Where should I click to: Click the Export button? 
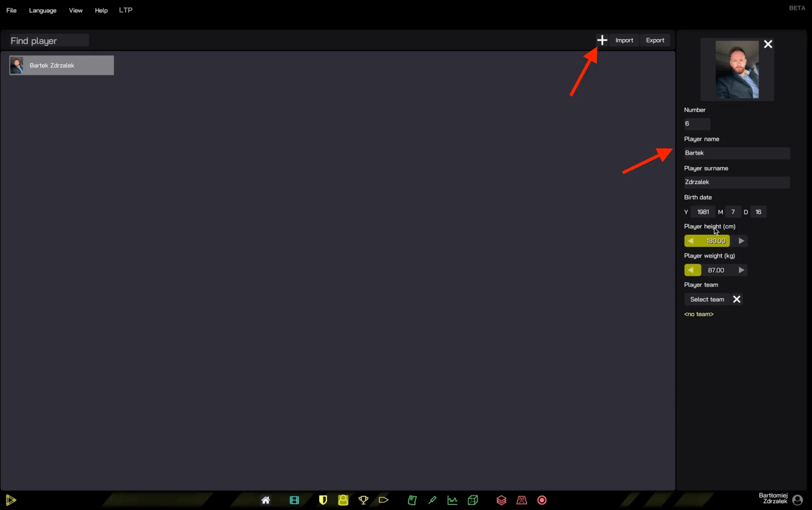point(655,40)
